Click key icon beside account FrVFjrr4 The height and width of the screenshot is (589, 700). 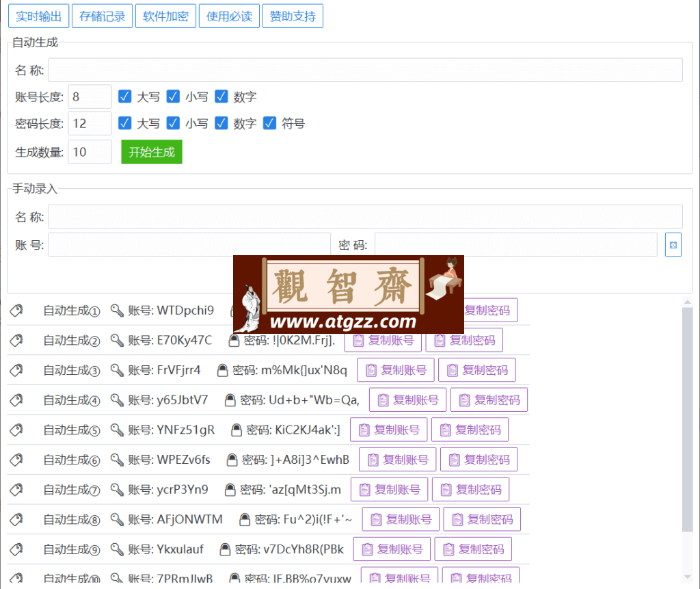[x=117, y=370]
